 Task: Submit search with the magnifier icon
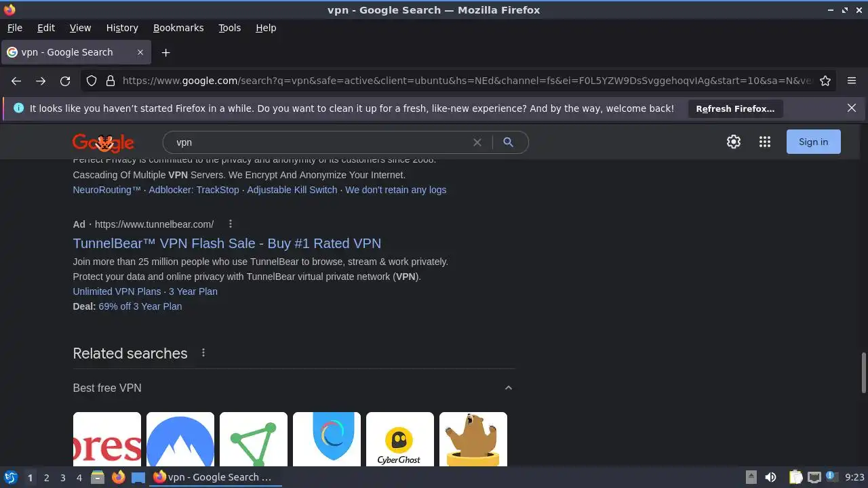[508, 142]
